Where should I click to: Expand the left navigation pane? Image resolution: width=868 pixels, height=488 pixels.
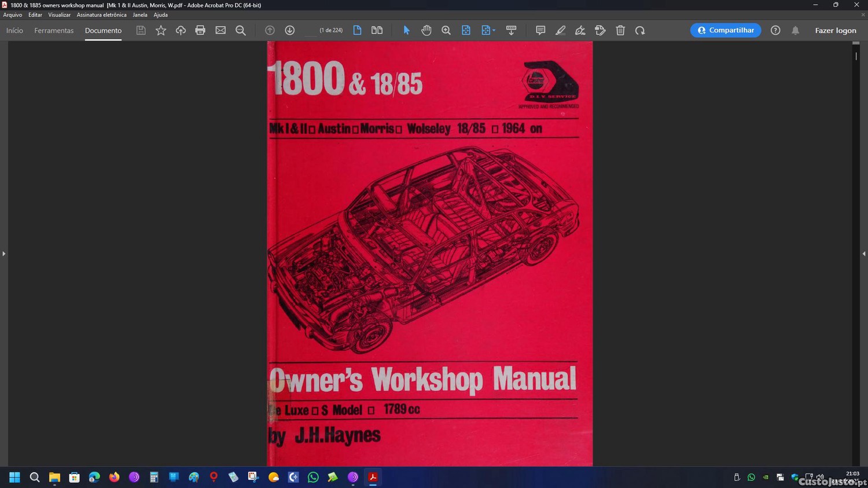pos(3,254)
